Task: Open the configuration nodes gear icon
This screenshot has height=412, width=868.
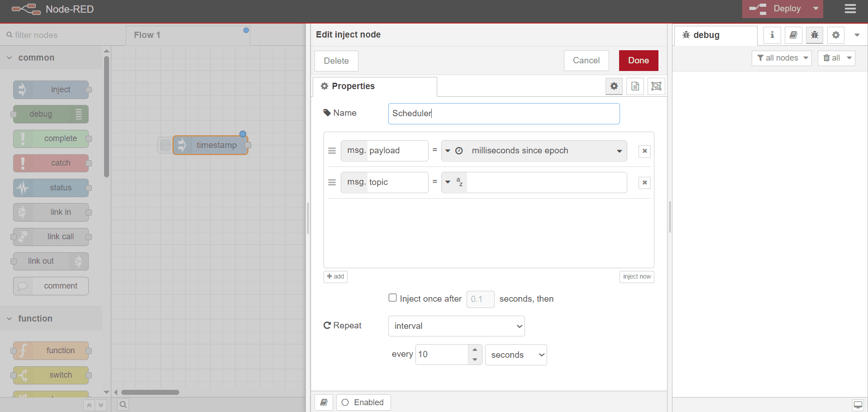Action: click(836, 35)
